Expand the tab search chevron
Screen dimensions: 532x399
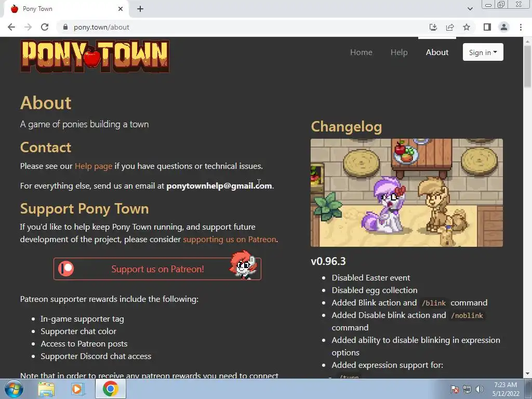coord(470,9)
